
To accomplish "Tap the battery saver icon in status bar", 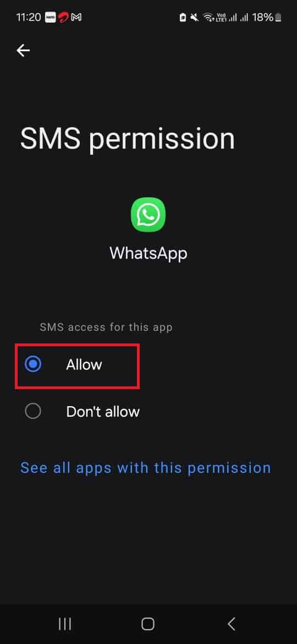I will tap(183, 17).
